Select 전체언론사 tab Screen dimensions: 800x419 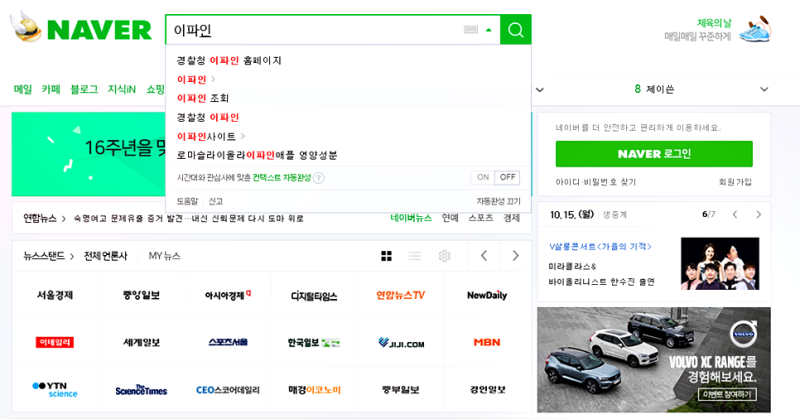coord(106,256)
